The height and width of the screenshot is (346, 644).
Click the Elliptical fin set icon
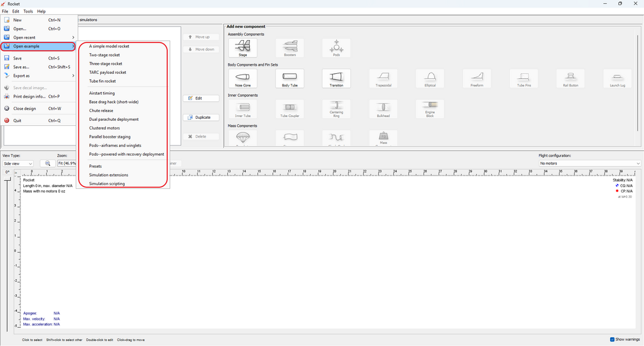click(430, 78)
